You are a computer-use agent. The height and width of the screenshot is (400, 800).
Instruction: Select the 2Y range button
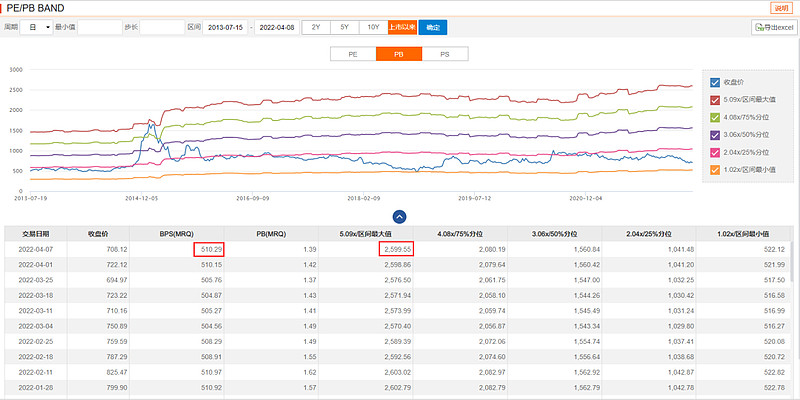316,27
